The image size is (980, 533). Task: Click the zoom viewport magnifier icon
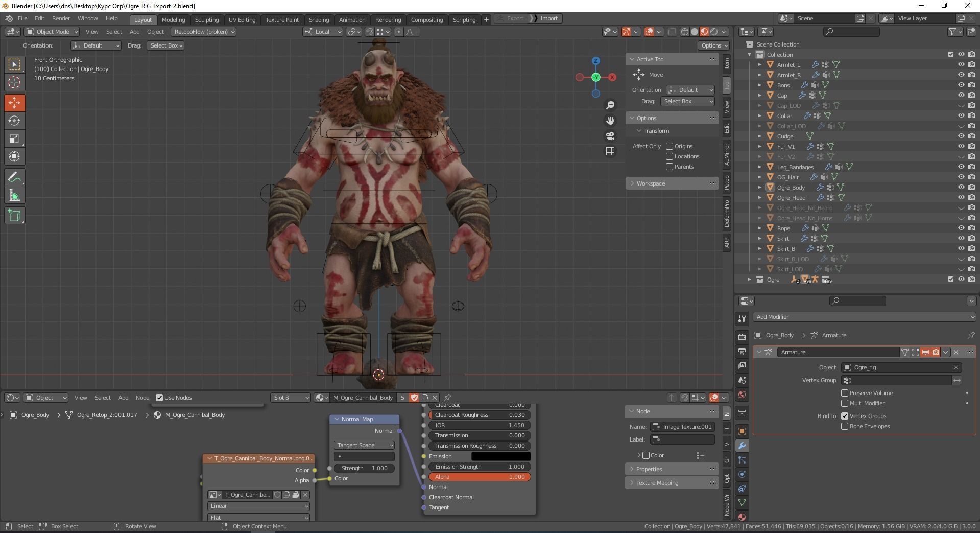point(610,105)
